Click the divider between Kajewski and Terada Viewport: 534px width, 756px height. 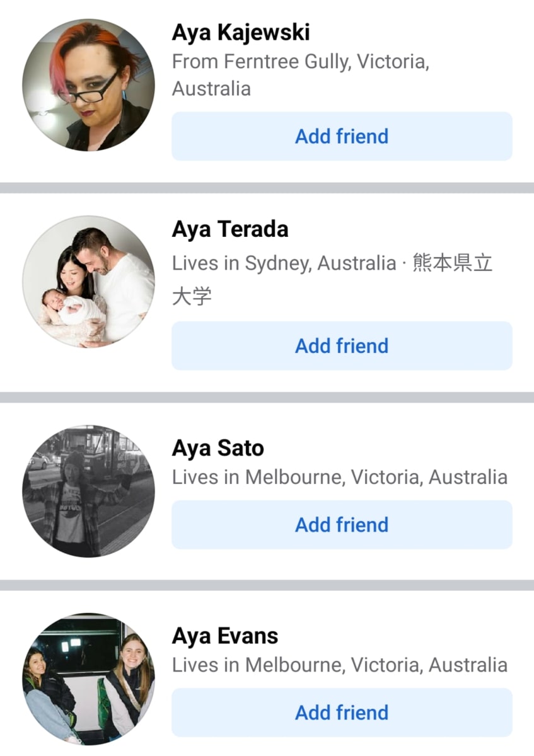point(267,188)
